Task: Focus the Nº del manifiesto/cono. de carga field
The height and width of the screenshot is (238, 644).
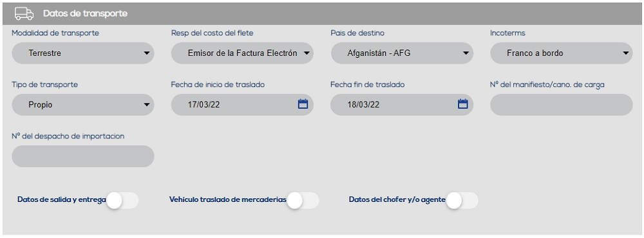Action: point(562,105)
